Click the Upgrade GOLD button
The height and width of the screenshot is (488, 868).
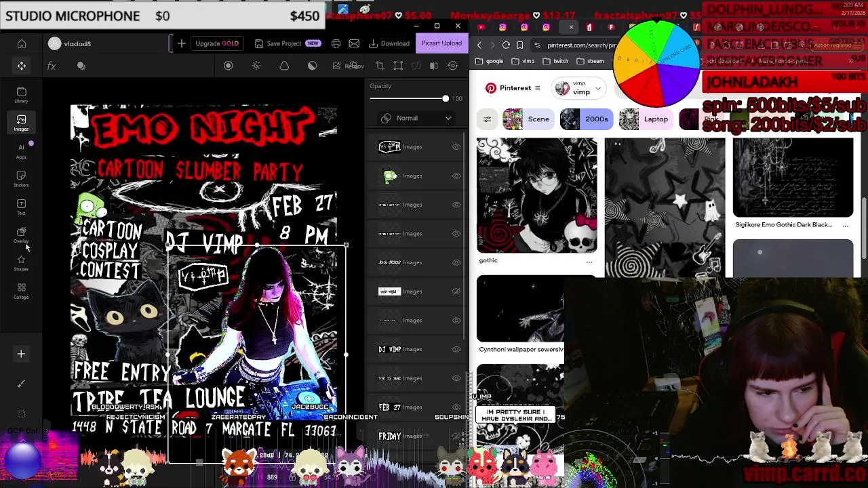pyautogui.click(x=216, y=43)
